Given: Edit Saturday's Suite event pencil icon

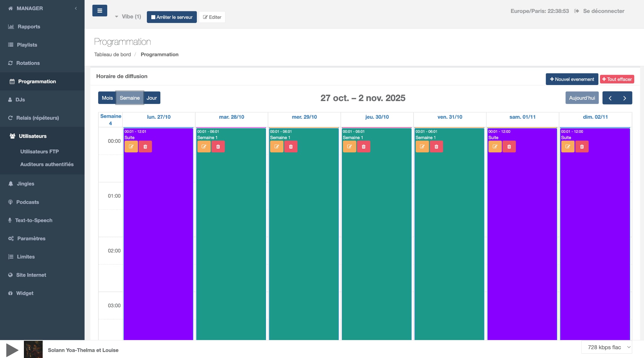Looking at the screenshot, I should tap(495, 146).
